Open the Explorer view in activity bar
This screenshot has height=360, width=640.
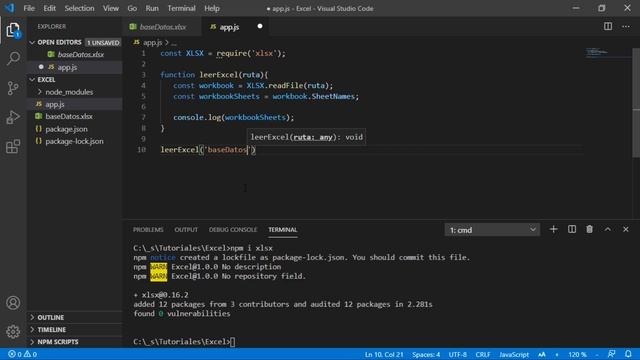[13, 30]
